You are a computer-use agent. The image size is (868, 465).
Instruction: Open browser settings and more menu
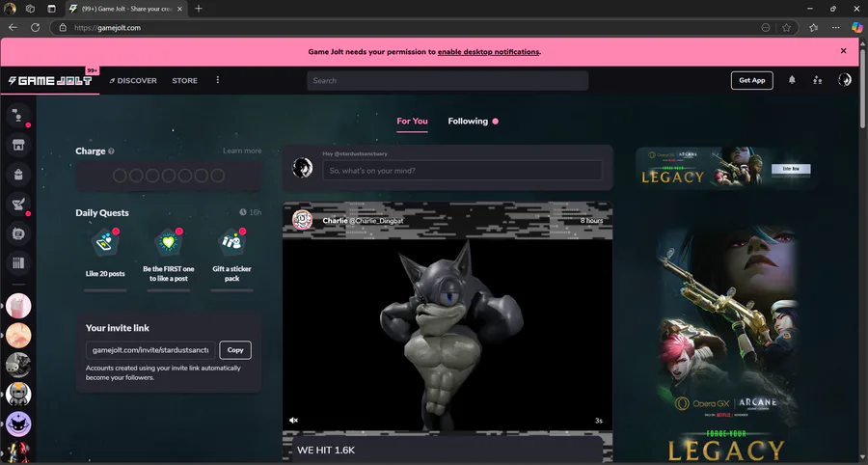pos(835,27)
